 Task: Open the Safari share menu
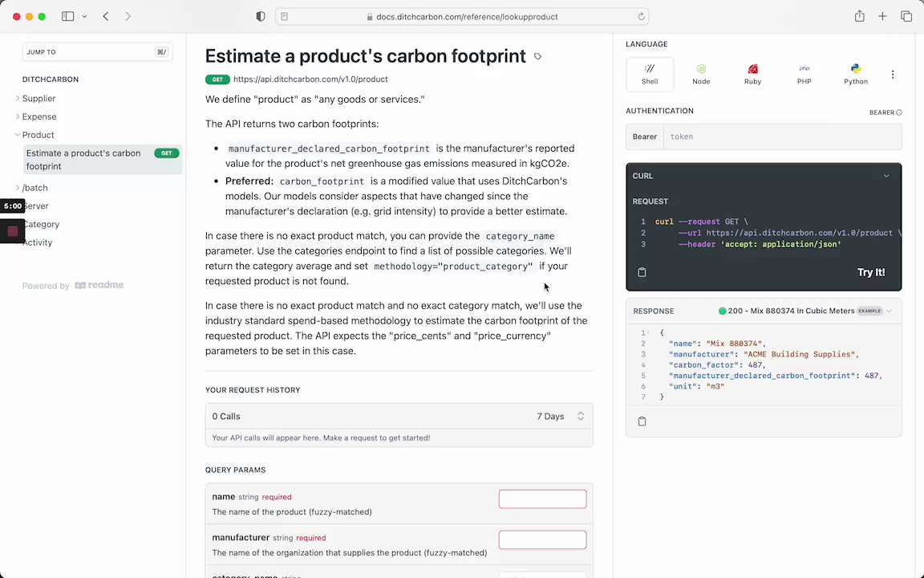(x=860, y=17)
